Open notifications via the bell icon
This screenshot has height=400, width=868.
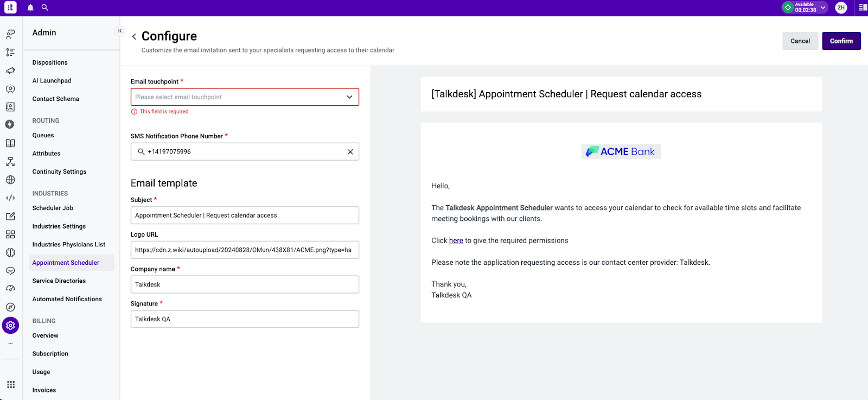[x=30, y=8]
